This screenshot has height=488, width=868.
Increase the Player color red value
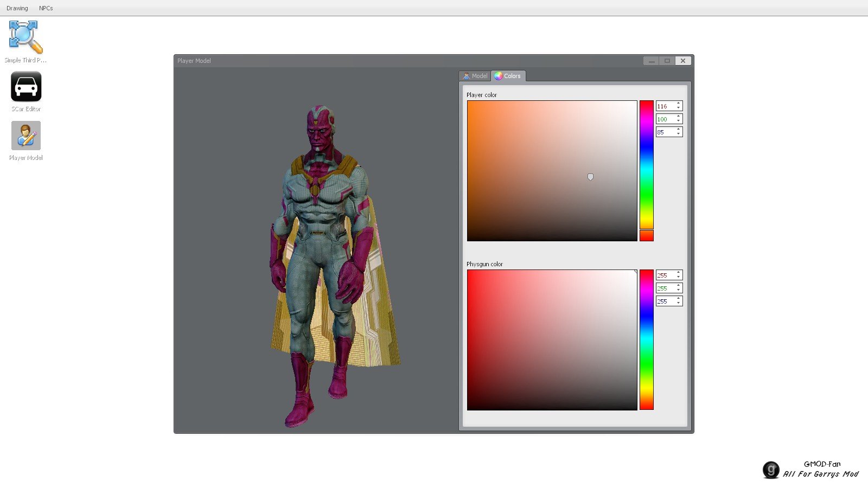click(x=679, y=104)
